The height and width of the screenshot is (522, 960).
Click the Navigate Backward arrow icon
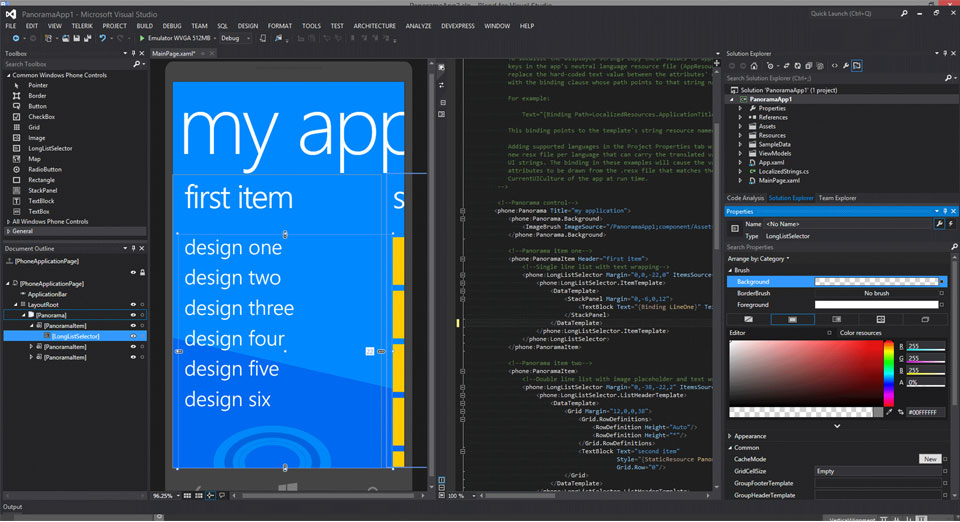tap(16, 38)
